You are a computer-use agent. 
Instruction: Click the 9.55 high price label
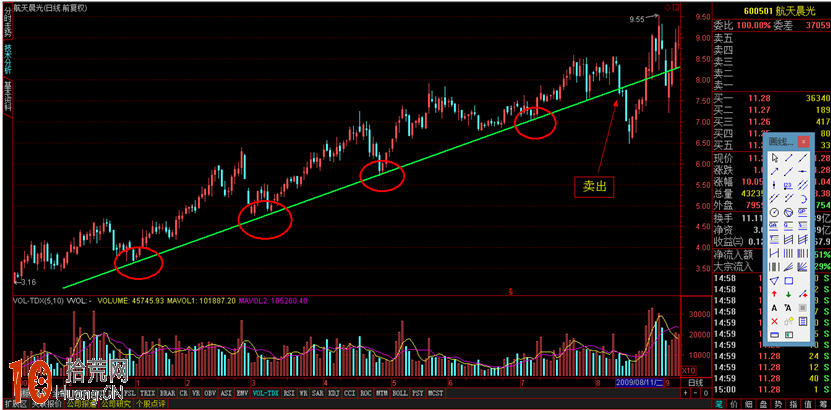636,19
